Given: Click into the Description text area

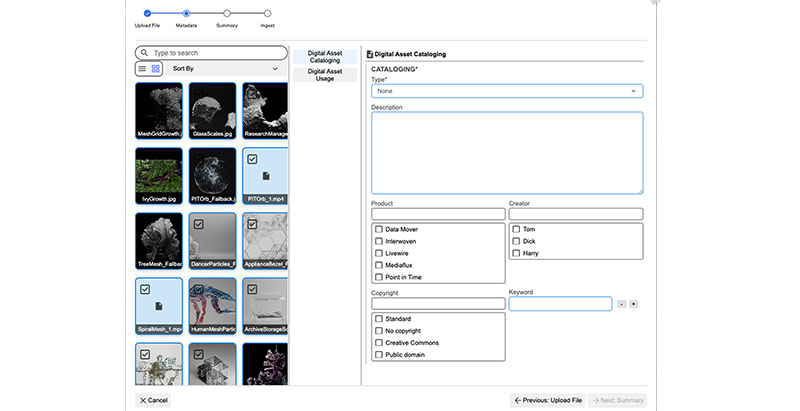Looking at the screenshot, I should pos(506,152).
